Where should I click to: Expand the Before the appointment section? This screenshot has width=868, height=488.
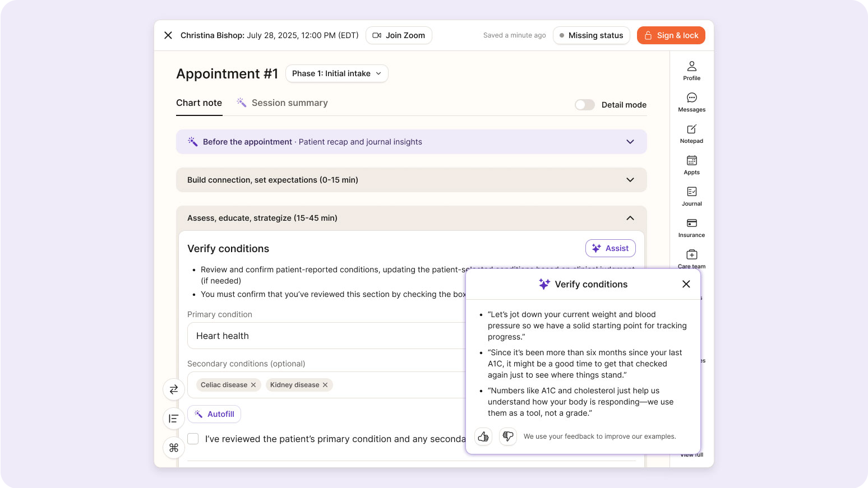[412, 142]
